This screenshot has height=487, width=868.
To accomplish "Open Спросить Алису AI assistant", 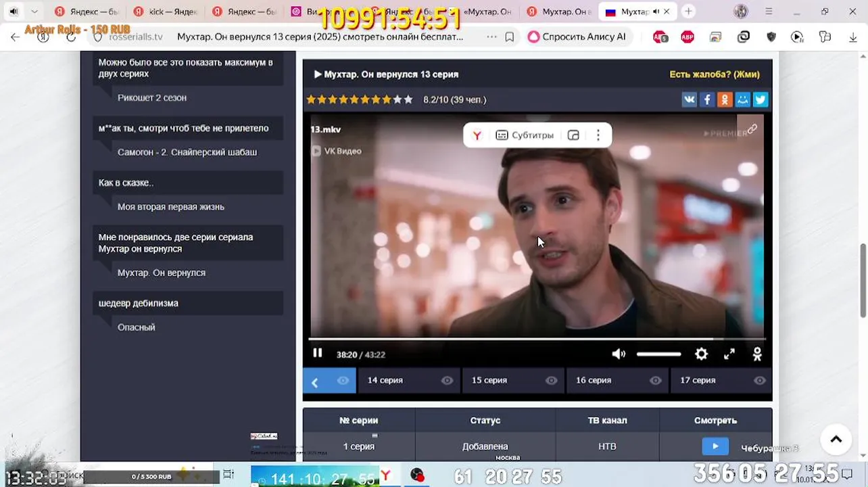I will 577,37.
